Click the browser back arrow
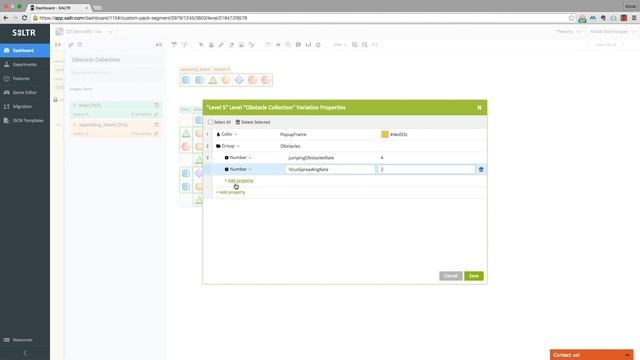640x360 pixels. [6, 18]
